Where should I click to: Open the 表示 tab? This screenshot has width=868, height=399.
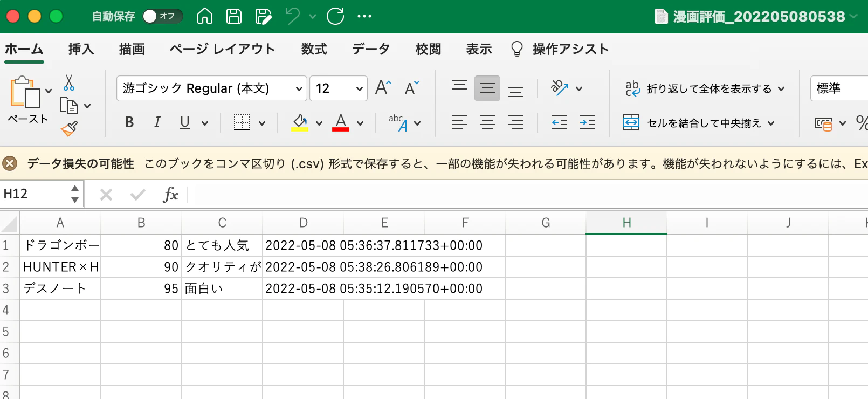pos(479,49)
